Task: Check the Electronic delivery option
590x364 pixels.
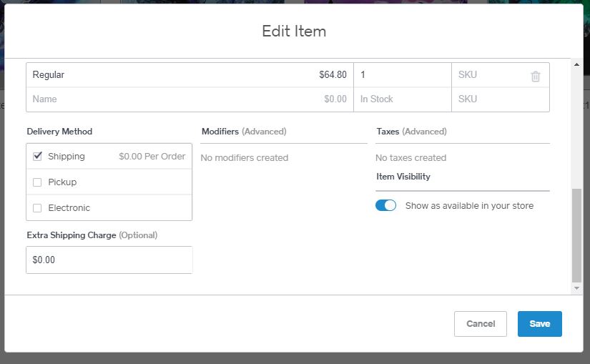Action: coord(37,208)
